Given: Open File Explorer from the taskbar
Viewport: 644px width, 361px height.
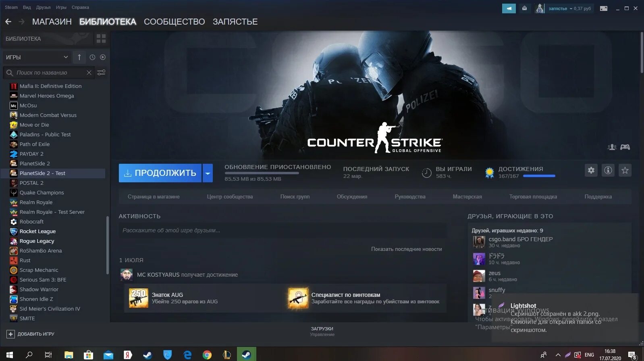Looking at the screenshot, I should coord(69,355).
